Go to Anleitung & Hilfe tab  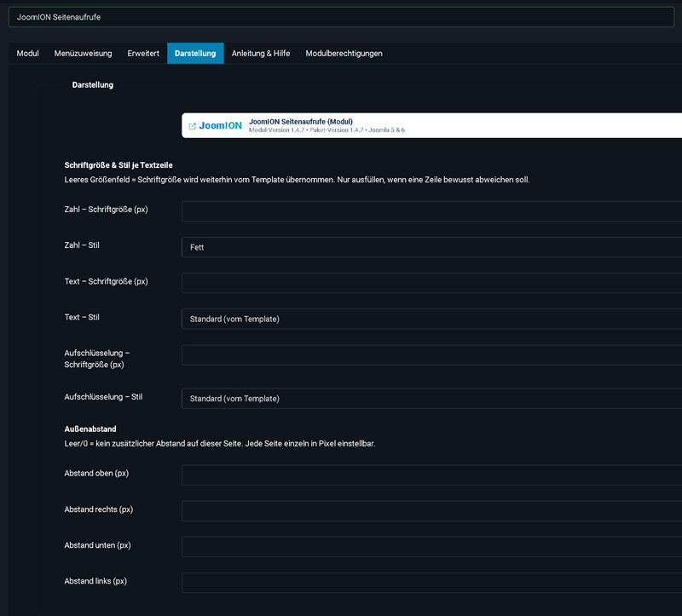pos(261,54)
